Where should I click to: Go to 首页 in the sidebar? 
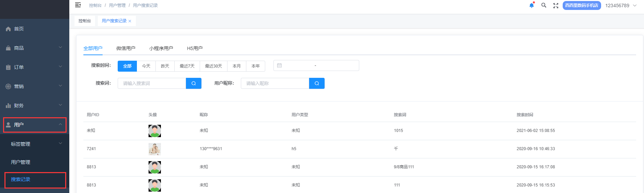pyautogui.click(x=19, y=29)
